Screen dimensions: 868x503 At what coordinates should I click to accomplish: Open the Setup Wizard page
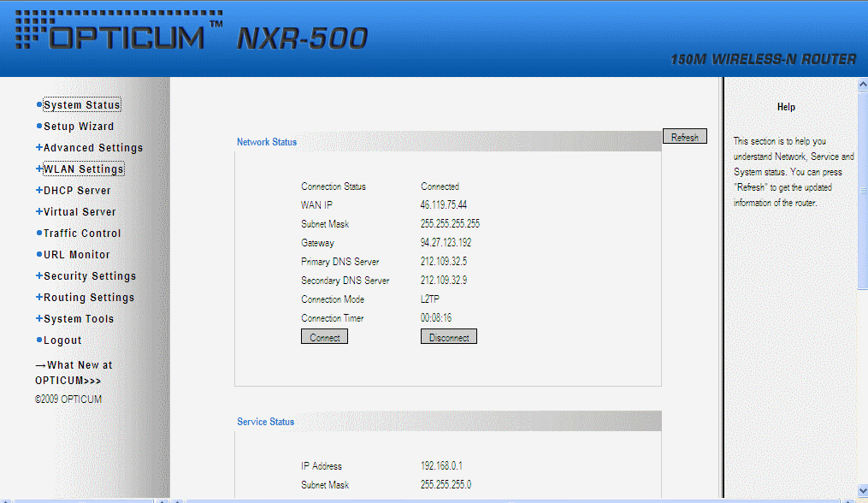point(79,127)
